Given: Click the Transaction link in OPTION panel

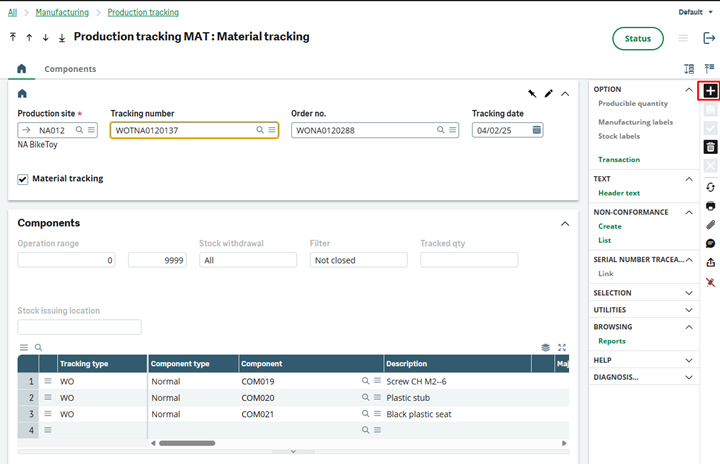Looking at the screenshot, I should tap(618, 159).
